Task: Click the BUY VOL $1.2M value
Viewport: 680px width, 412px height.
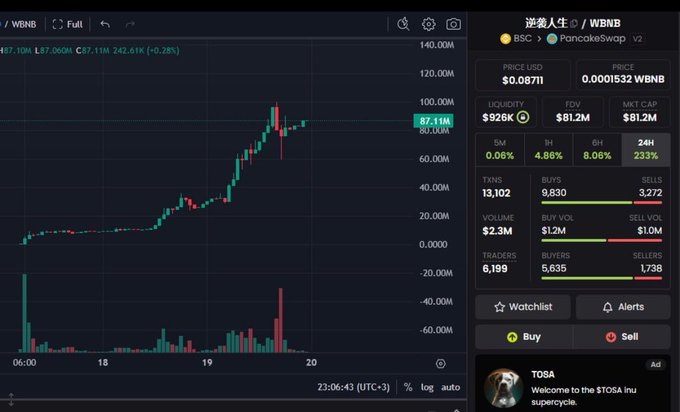Action: 553,230
